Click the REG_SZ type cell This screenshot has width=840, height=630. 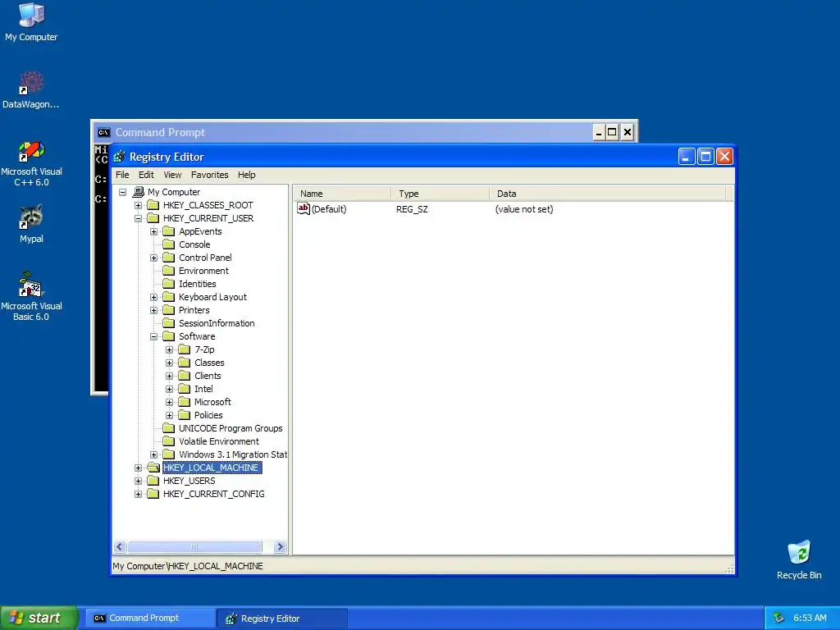pos(412,209)
